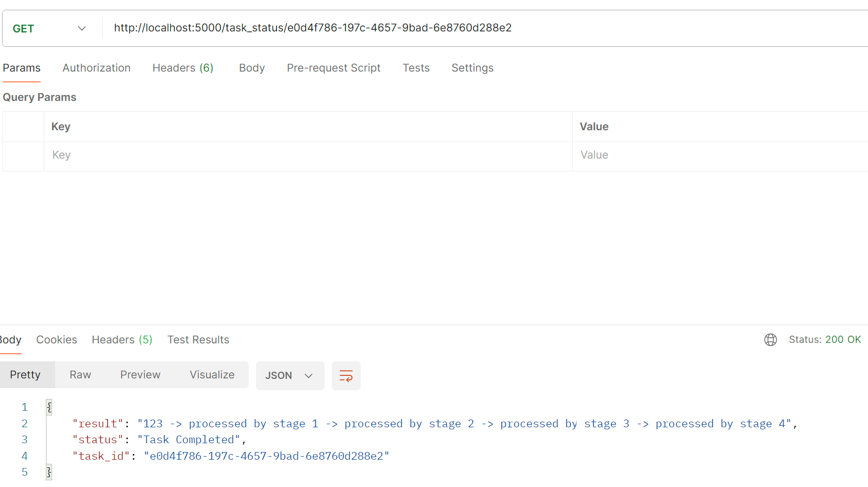
Task: Switch to the request Body tab
Action: [x=252, y=68]
